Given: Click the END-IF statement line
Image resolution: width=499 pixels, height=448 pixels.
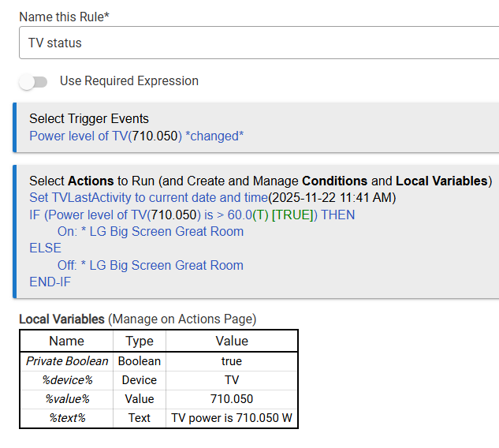Looking at the screenshot, I should point(50,282).
